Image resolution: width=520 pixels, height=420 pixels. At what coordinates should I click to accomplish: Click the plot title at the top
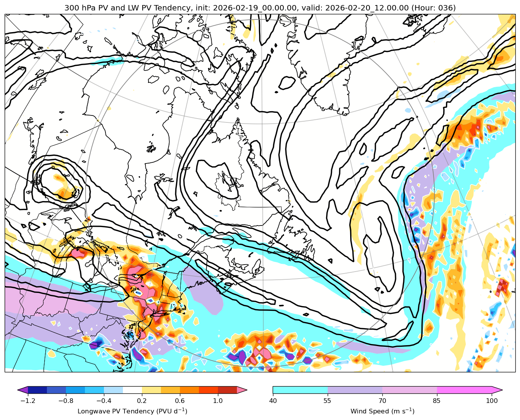point(260,8)
